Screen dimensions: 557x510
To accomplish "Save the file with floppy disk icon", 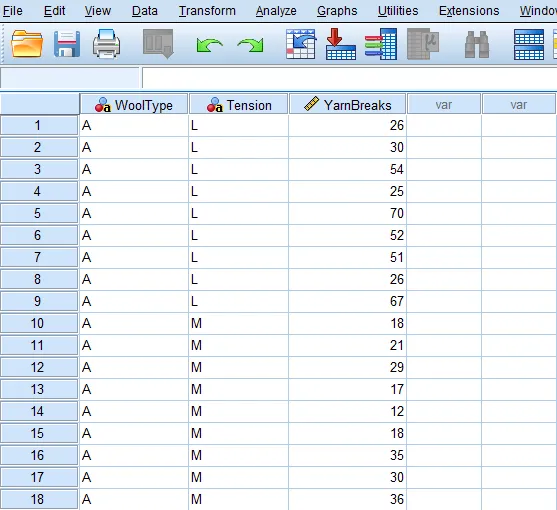I will tap(67, 44).
